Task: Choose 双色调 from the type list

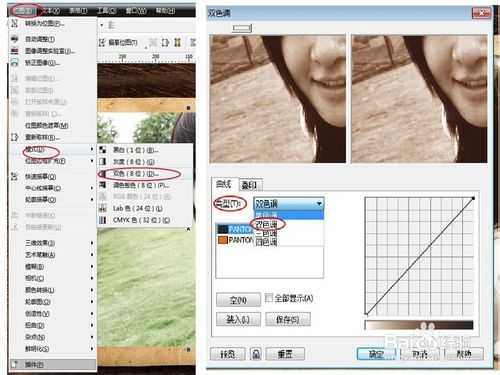Action: [266, 224]
